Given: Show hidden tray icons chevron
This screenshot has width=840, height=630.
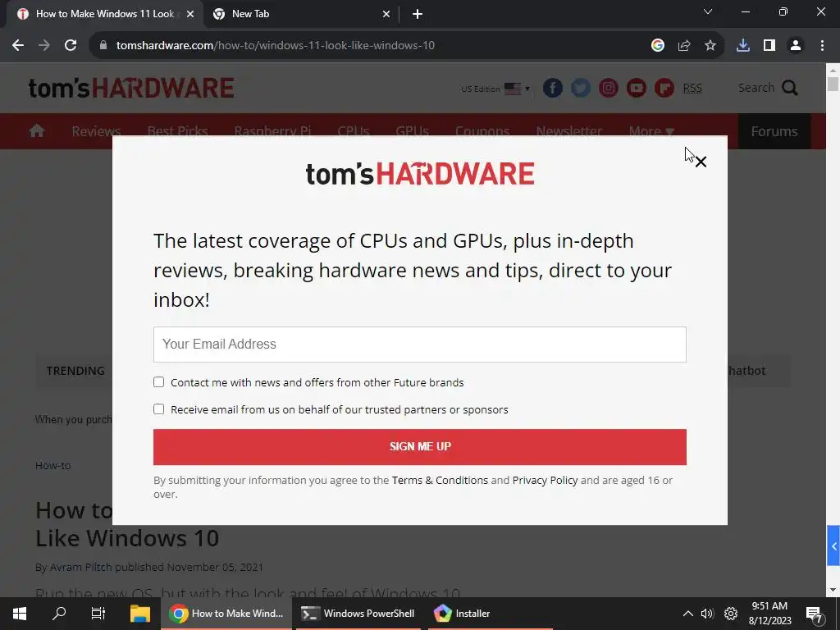Looking at the screenshot, I should 688,614.
